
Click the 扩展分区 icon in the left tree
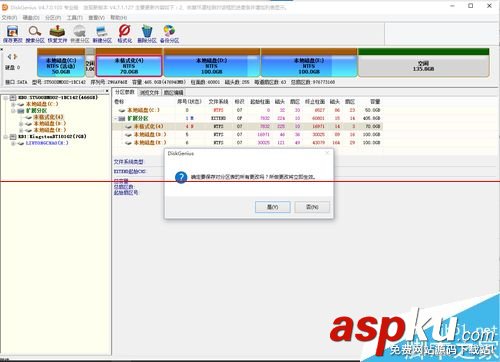coord(20,111)
